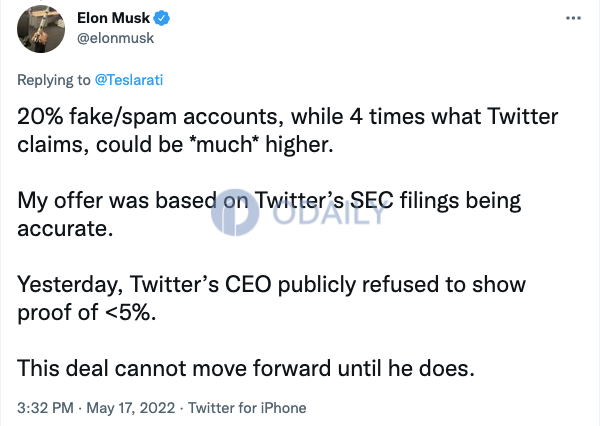Click the tweet line about 20% fake/spam accounts

287,131
